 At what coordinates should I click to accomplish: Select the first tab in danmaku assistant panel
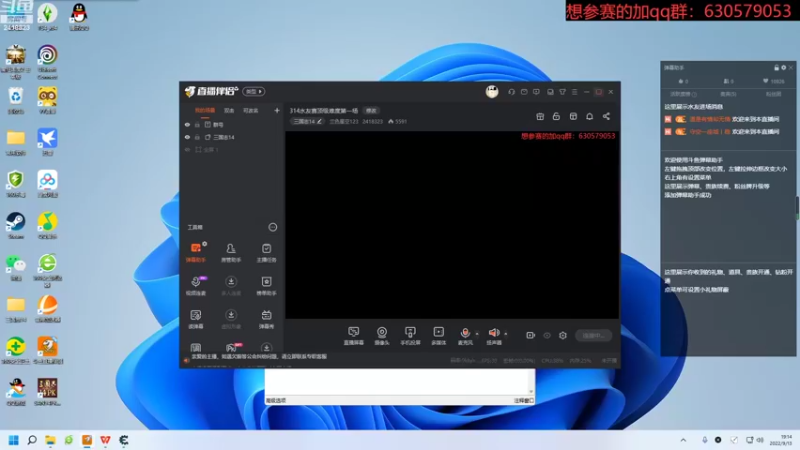[683, 94]
